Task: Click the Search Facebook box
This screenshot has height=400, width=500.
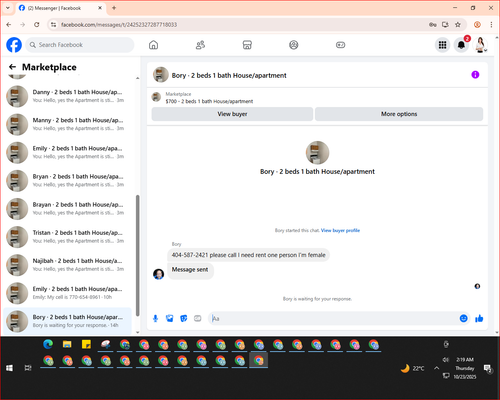Action: (80, 45)
